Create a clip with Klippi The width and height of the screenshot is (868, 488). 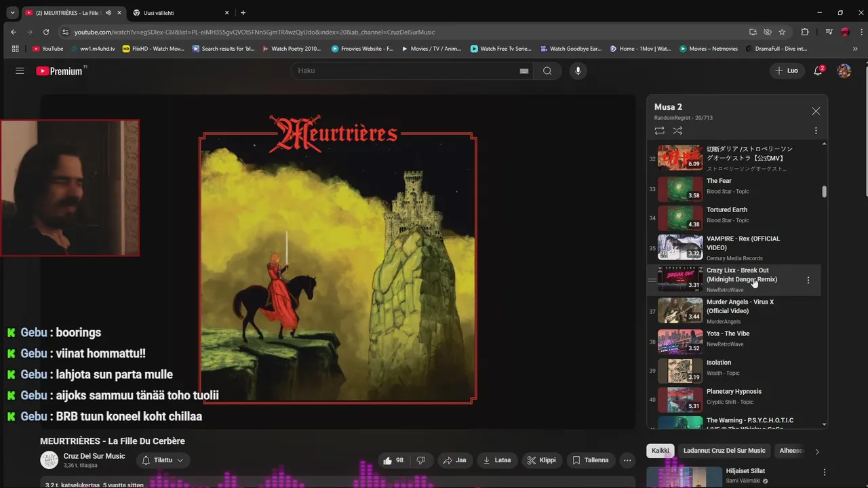click(542, 460)
